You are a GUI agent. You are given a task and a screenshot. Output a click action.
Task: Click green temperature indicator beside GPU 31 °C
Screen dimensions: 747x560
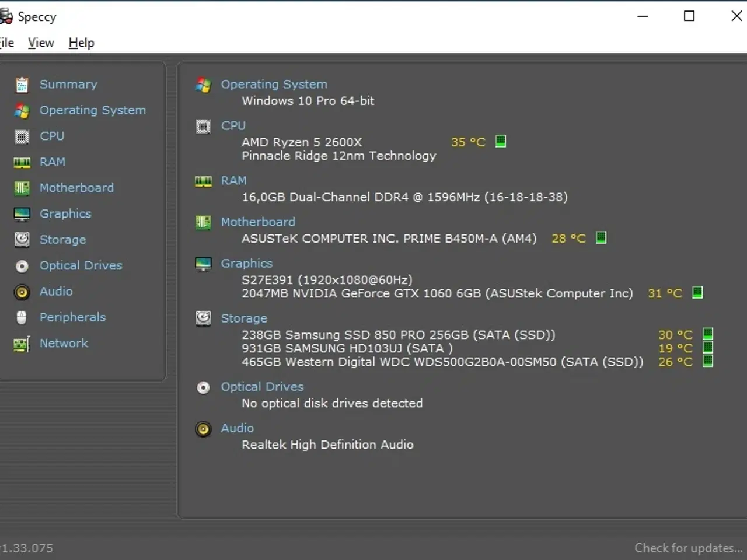tap(697, 292)
